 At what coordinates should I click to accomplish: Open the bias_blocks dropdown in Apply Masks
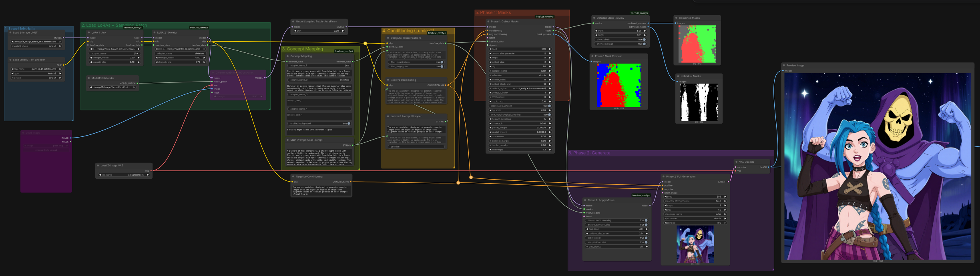pos(617,247)
